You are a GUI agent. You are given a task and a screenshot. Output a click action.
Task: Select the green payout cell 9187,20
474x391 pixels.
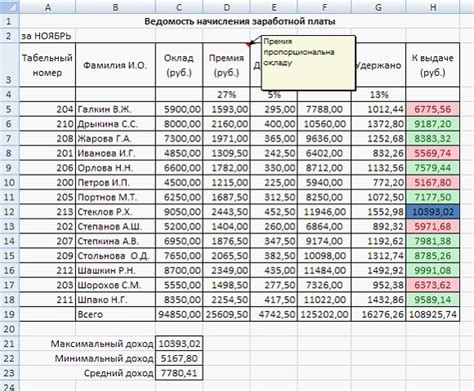pyautogui.click(x=433, y=124)
